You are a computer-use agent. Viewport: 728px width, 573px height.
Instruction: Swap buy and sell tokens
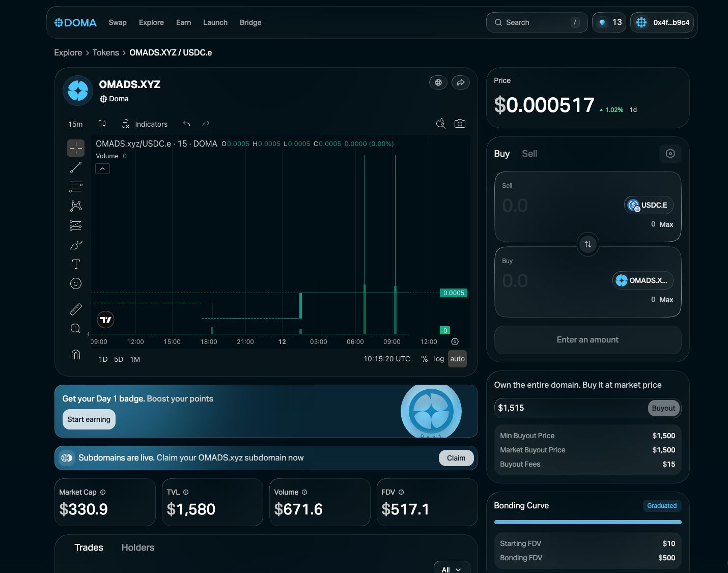tap(588, 244)
